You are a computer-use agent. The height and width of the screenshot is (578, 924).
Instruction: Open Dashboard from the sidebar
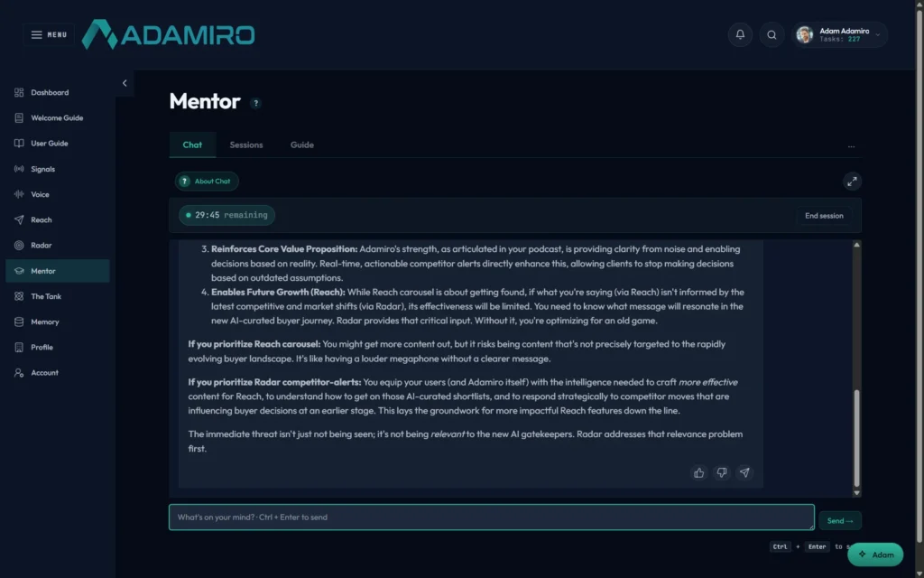click(x=58, y=93)
